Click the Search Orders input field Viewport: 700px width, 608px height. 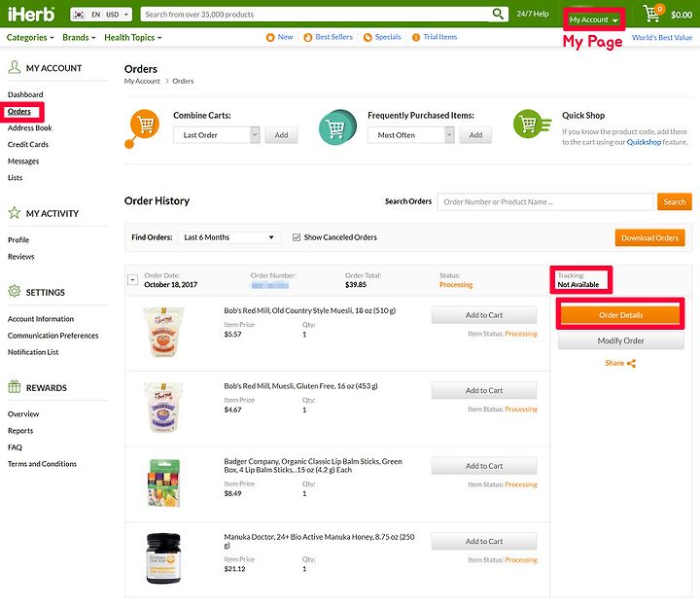pos(544,202)
